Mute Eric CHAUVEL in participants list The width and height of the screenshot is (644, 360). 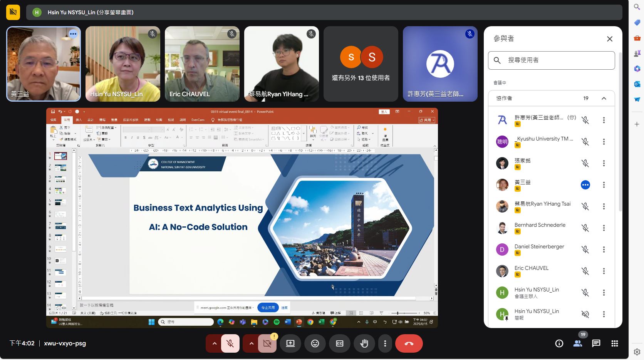point(585,271)
